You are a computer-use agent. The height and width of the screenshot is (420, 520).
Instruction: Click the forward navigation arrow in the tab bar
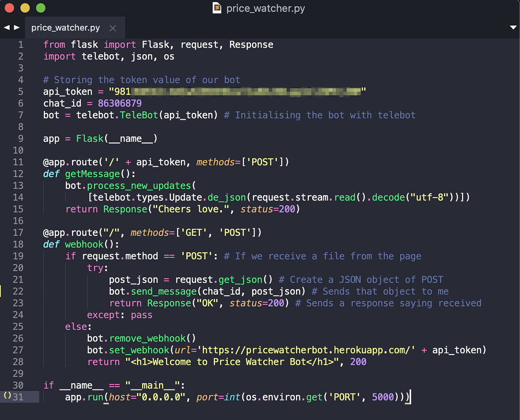16,27
